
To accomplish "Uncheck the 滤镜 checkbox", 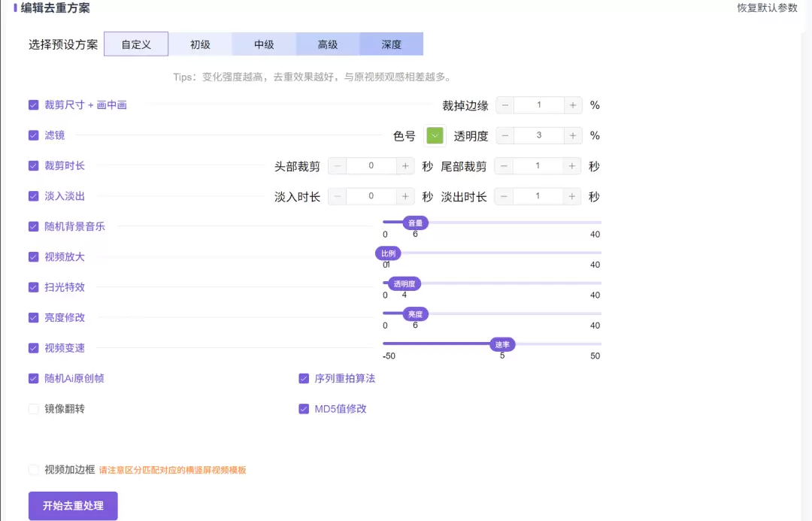I will [34, 135].
